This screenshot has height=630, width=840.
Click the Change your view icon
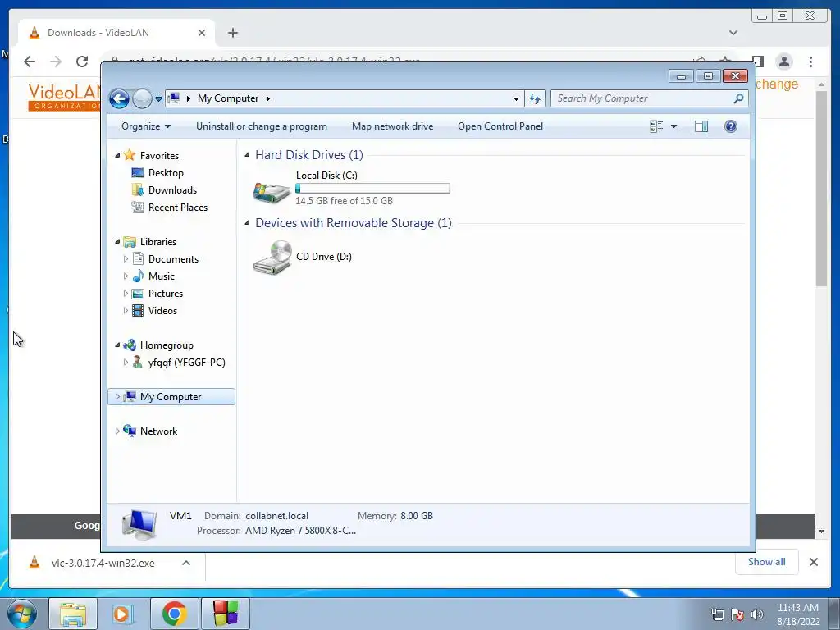(x=656, y=126)
